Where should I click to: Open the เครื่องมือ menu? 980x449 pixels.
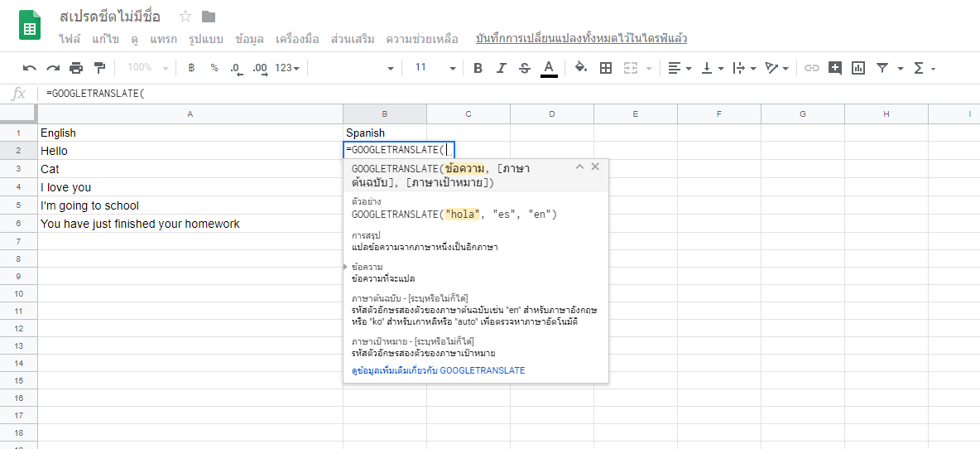(297, 39)
